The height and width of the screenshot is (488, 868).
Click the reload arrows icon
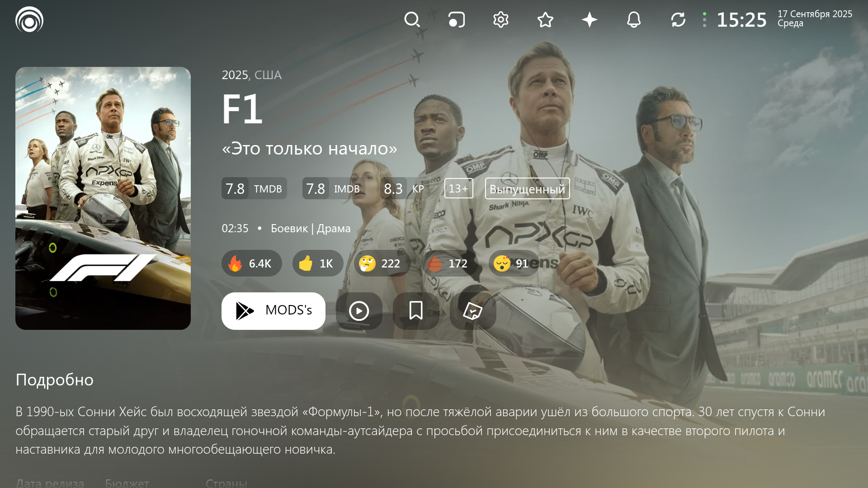point(678,20)
